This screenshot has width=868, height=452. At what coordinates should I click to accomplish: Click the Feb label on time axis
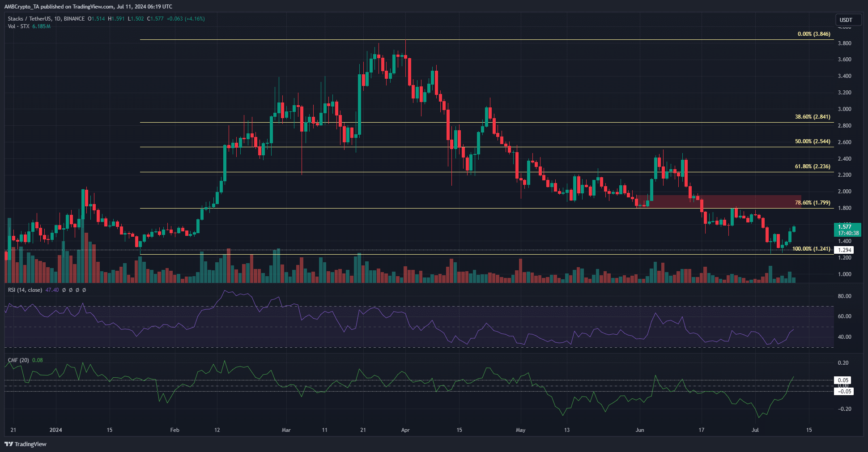175,430
